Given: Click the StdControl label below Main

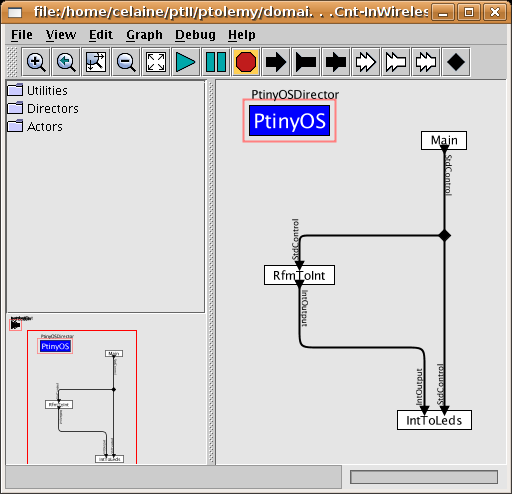Looking at the screenshot, I should pos(449,175).
